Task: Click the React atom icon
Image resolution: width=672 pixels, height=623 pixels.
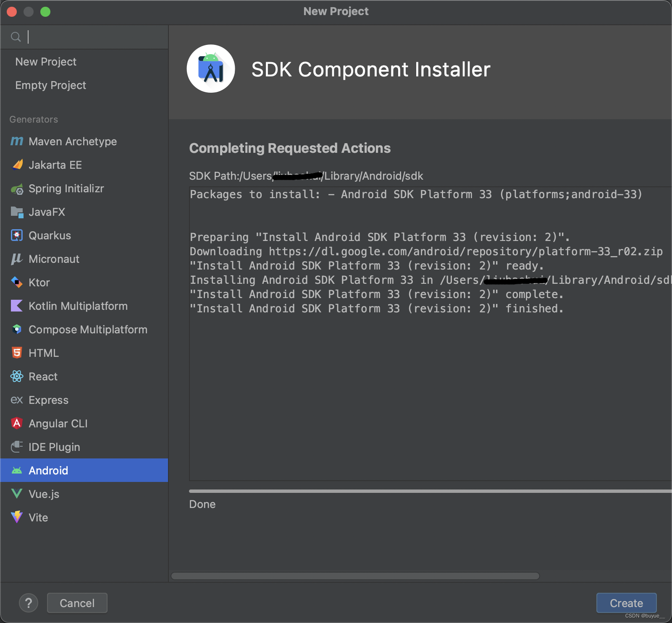Action: [17, 377]
